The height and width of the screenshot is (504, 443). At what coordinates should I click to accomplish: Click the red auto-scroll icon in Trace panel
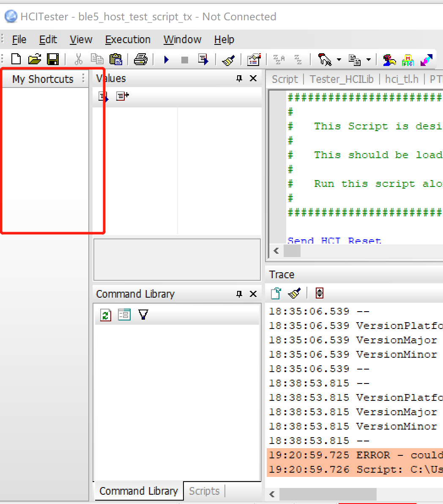click(x=319, y=293)
